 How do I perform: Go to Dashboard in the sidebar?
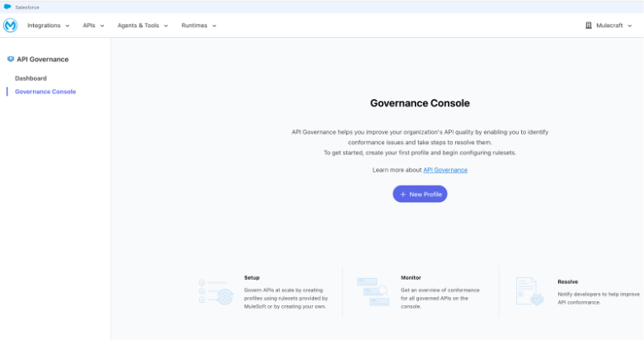click(31, 78)
